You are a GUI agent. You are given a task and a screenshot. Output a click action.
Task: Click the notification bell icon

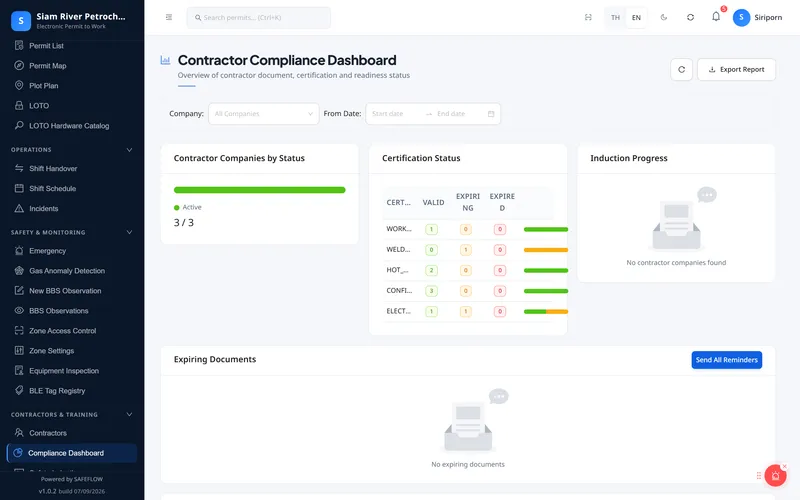716,17
